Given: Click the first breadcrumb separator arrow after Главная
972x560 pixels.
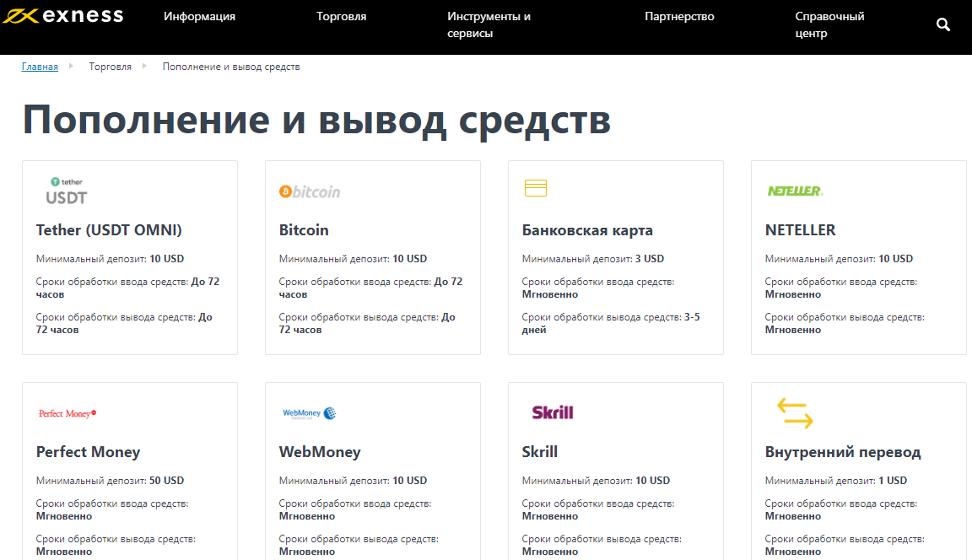Looking at the screenshot, I should pos(71,66).
